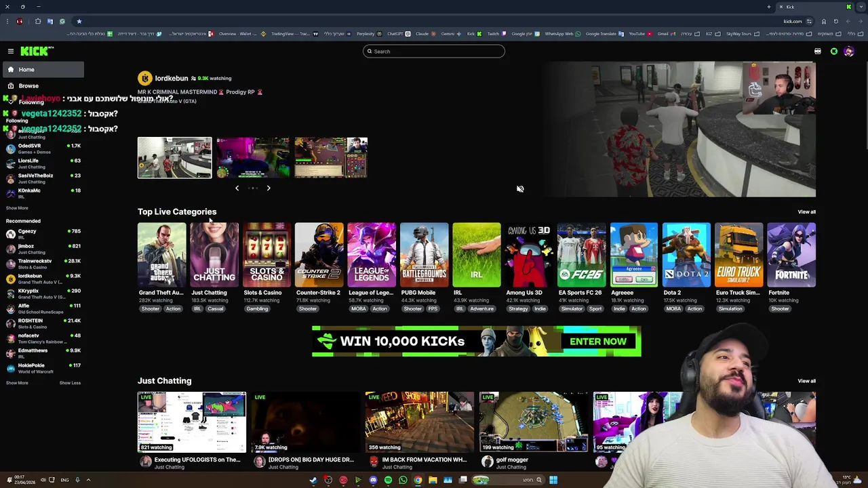Open the PUBG Mobile category card
The width and height of the screenshot is (868, 488).
[424, 255]
